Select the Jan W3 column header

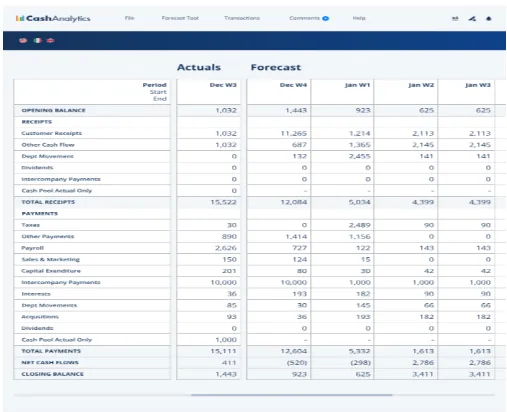click(x=478, y=85)
